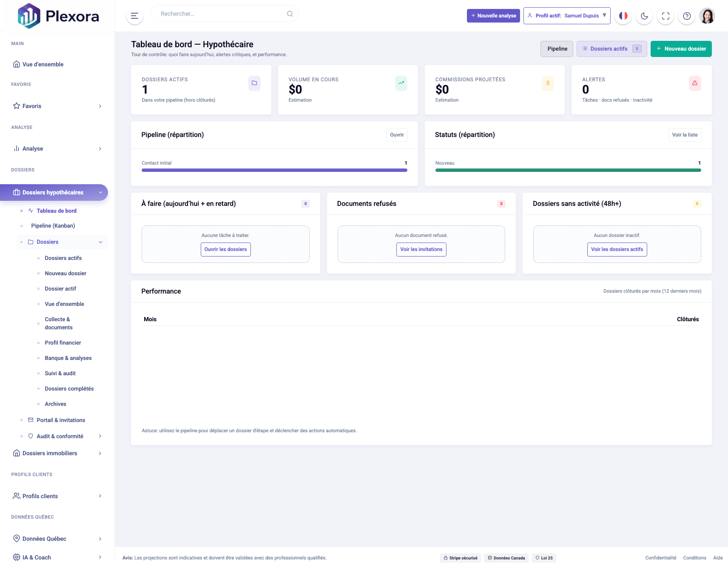
Task: Enter fullscreen using the expand icon
Action: (665, 16)
